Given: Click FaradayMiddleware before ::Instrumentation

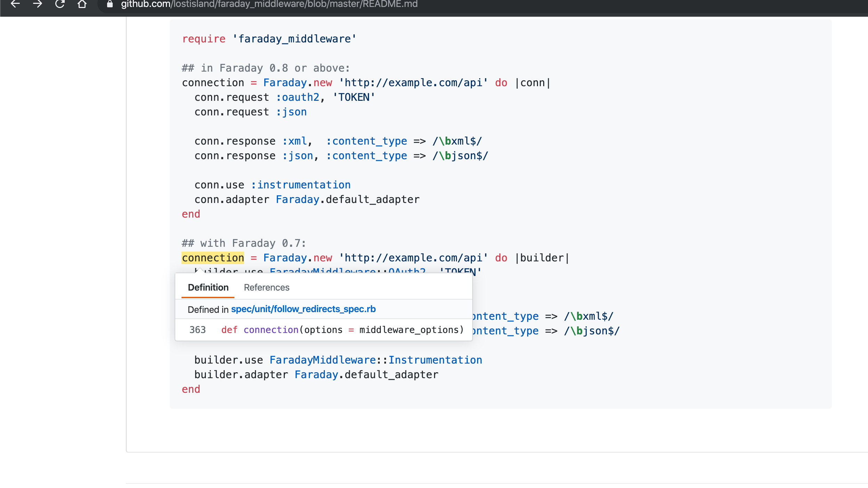Looking at the screenshot, I should (322, 360).
